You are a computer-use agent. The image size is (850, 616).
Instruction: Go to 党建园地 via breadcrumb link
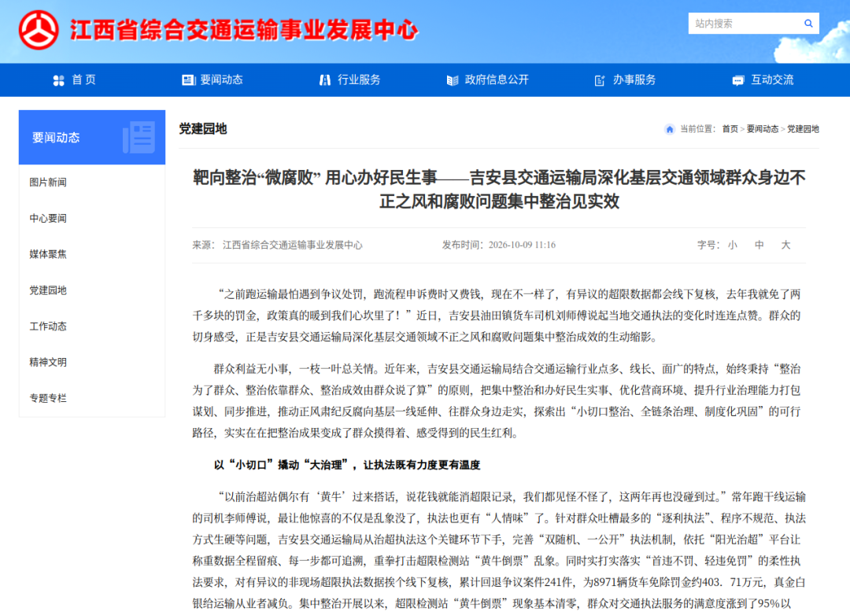(x=803, y=129)
